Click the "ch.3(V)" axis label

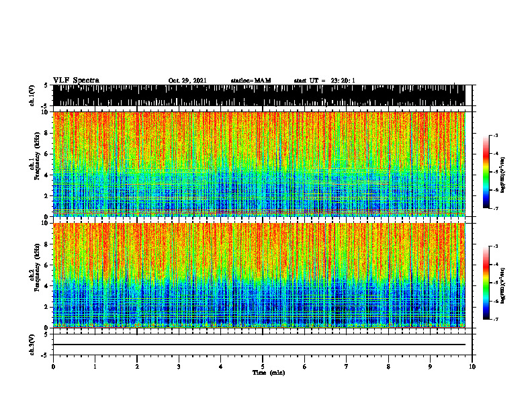click(x=32, y=345)
